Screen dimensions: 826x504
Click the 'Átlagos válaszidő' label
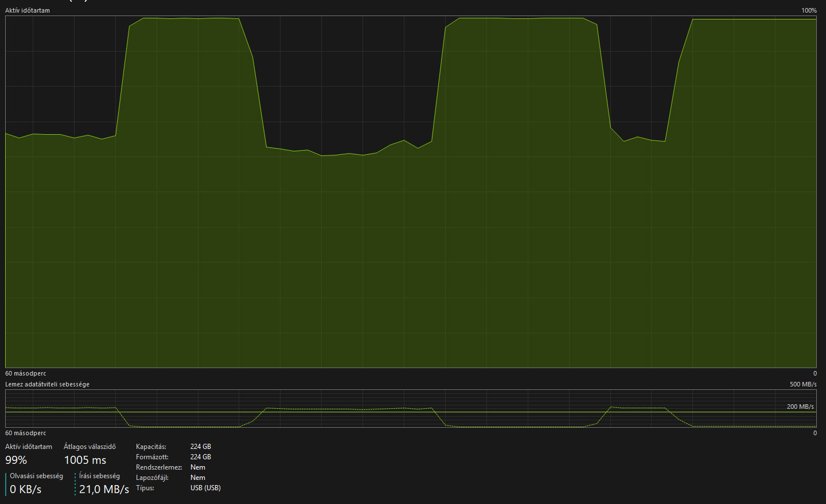(x=89, y=447)
